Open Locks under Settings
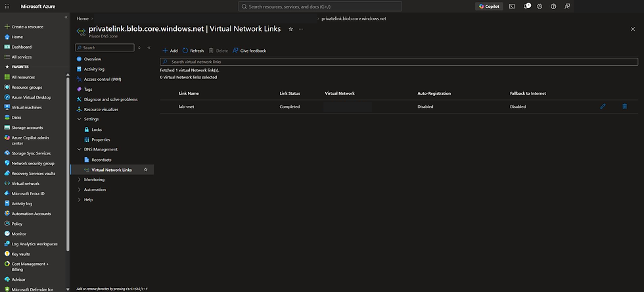 93,130
